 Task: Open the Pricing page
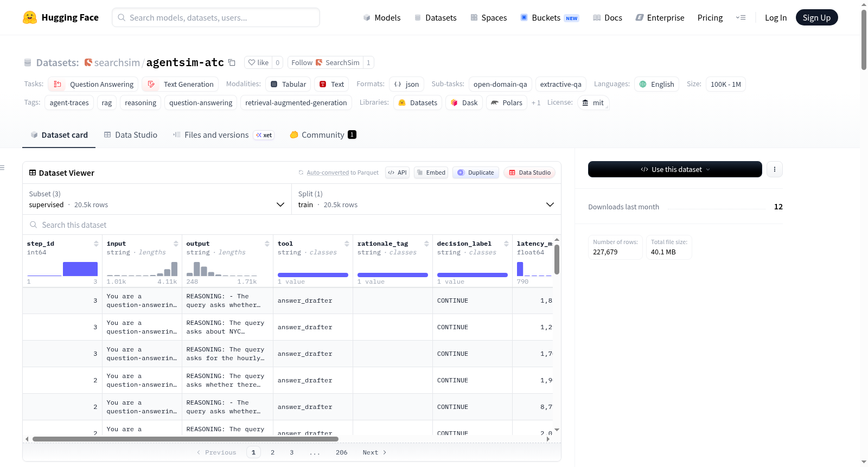[x=710, y=17]
